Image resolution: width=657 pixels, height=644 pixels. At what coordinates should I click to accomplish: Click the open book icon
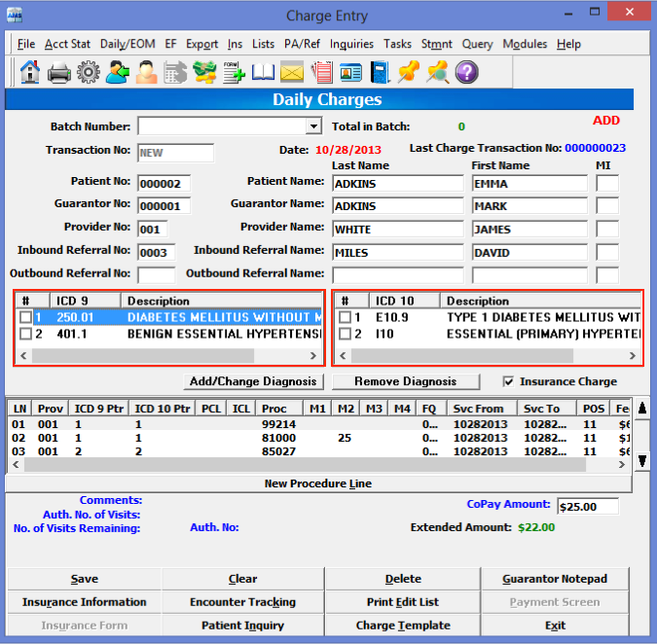pyautogui.click(x=263, y=72)
